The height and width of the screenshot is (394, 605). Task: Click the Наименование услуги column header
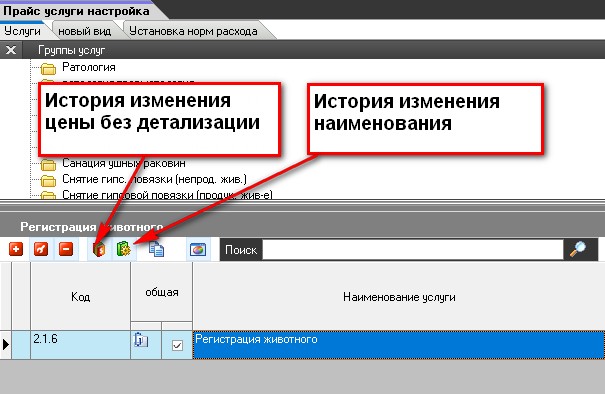[x=399, y=296]
